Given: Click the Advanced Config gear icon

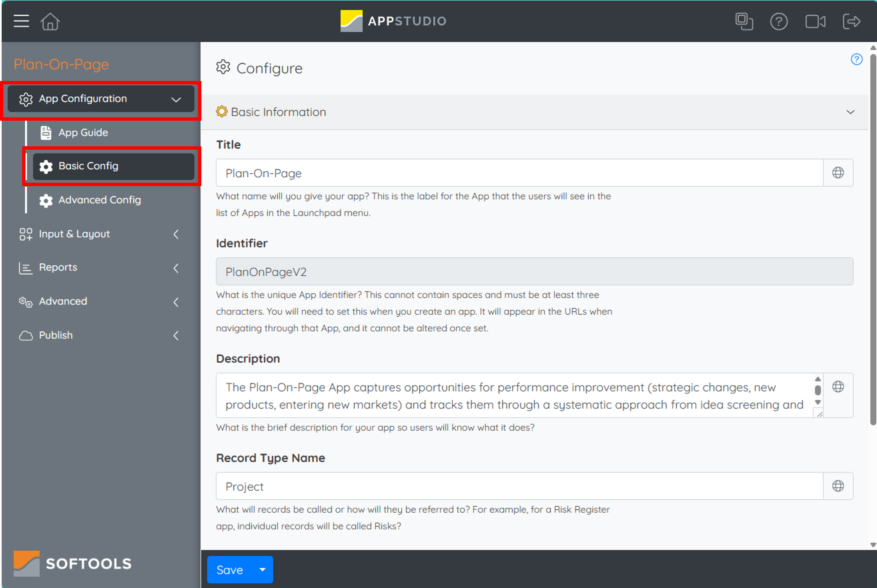Looking at the screenshot, I should 46,201.
